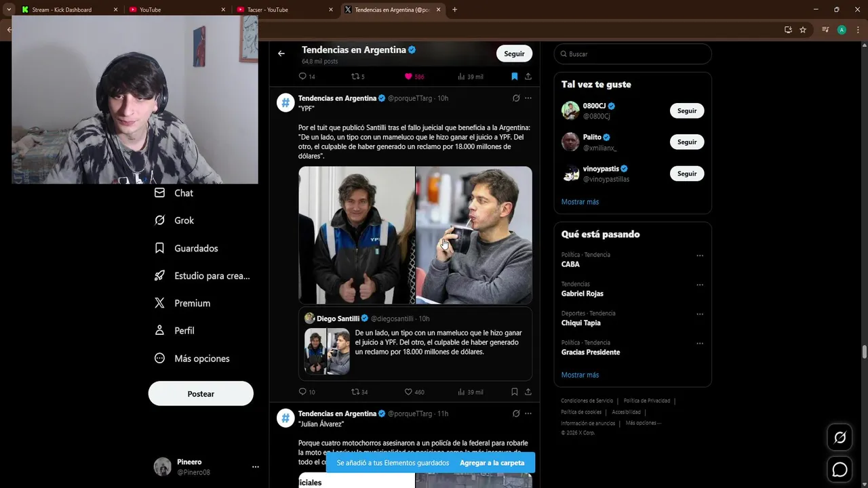This screenshot has height=488, width=868.
Task: Open Grok icon on the "YPF" post
Action: coord(516,98)
